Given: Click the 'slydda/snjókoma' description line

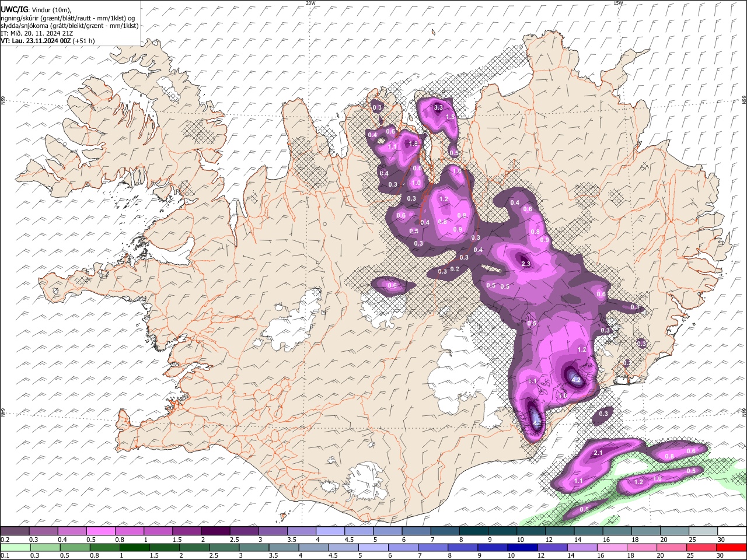Looking at the screenshot, I should [x=69, y=26].
